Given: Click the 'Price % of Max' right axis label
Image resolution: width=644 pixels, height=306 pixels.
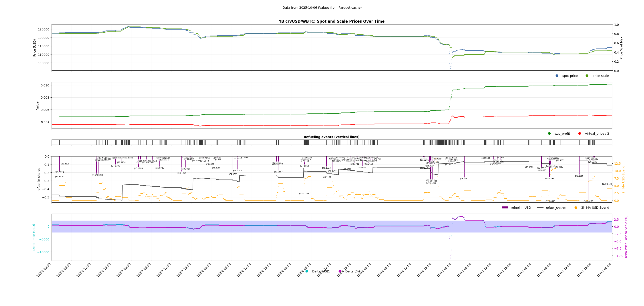Looking at the screenshot, I should [x=621, y=48].
